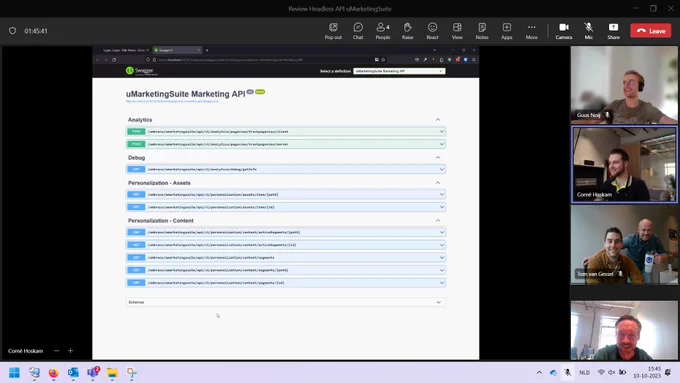The width and height of the screenshot is (680, 383).
Task: Open the clock and date in taskbar
Action: pos(647,372)
